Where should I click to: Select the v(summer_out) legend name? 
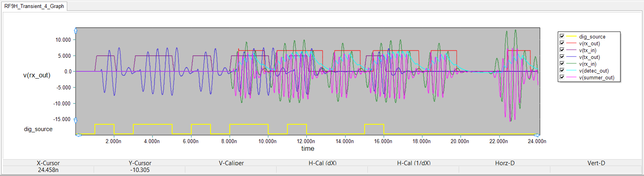pyautogui.click(x=596, y=78)
